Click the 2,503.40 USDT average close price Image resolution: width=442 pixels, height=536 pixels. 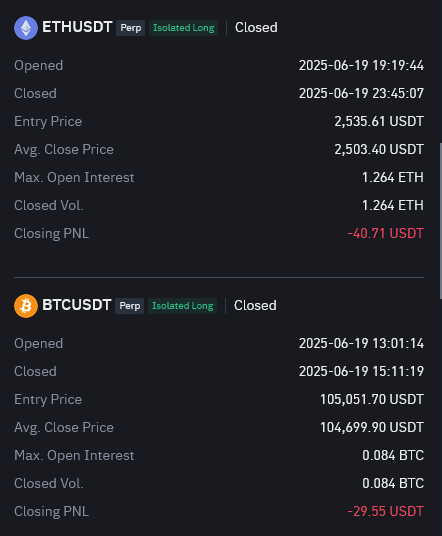coord(379,149)
